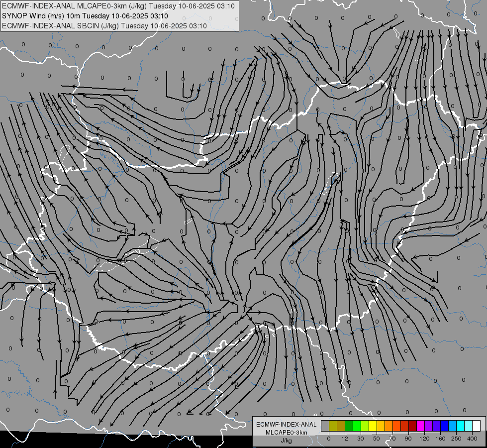The width and height of the screenshot is (487, 448).
Task: Select the dark green legend swatch
Action: [349, 426]
